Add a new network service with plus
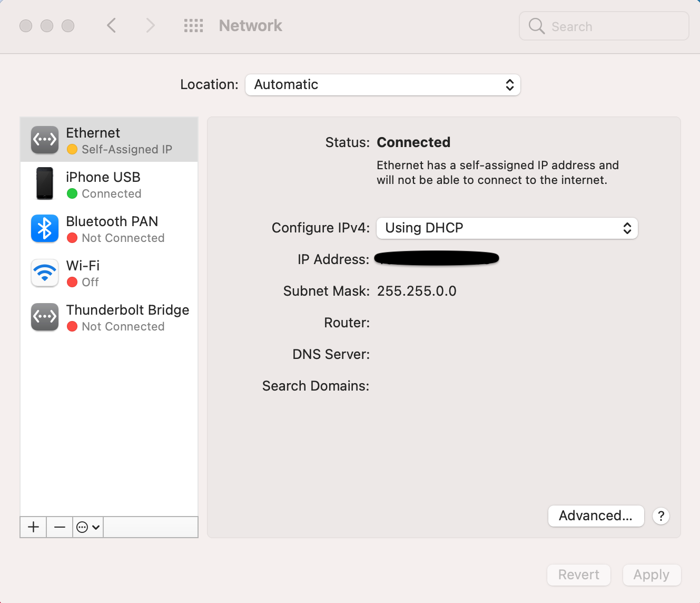The width and height of the screenshot is (700, 603). coord(33,527)
